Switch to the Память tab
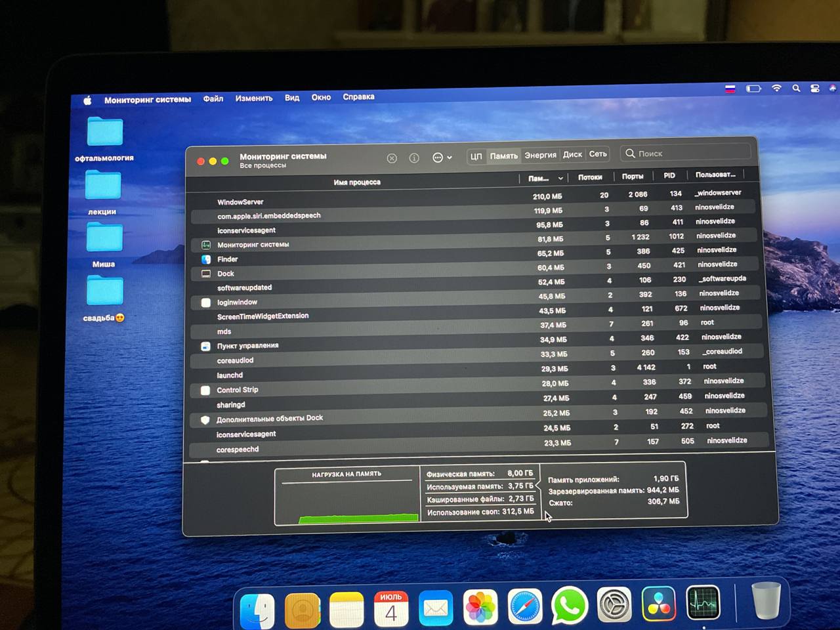The width and height of the screenshot is (840, 630). 503,156
